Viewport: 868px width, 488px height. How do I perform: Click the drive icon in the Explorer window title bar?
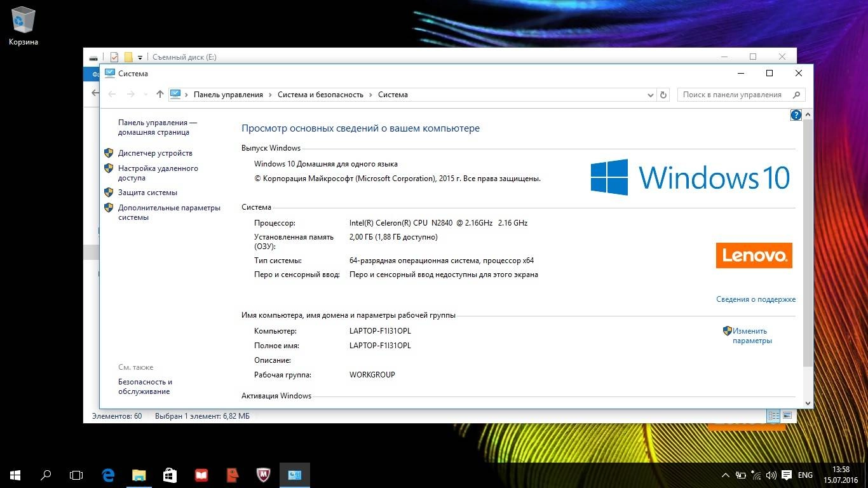click(x=93, y=58)
